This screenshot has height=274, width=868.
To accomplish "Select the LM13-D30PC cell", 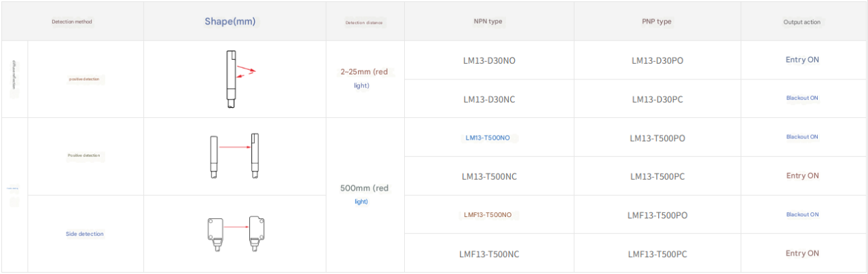I will pos(657,99).
